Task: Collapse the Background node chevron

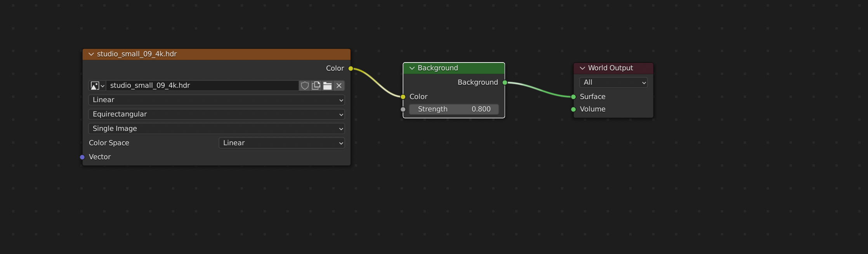Action: (412, 68)
